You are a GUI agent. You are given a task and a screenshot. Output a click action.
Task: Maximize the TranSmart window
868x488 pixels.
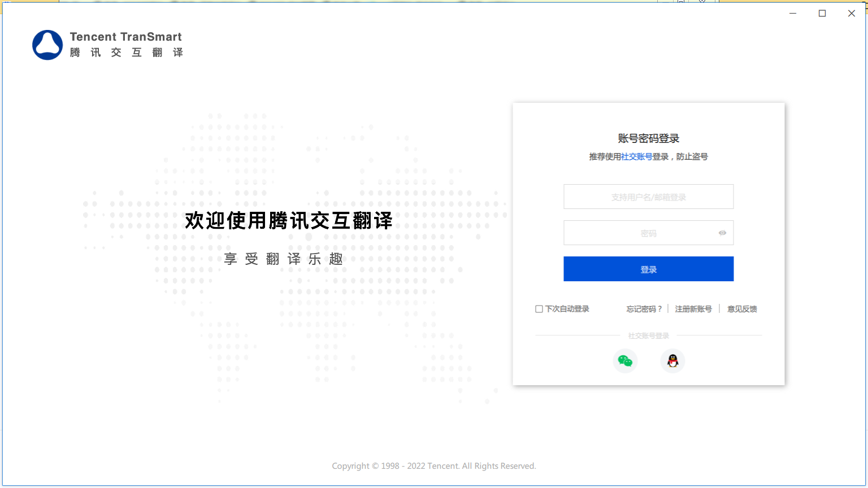822,14
